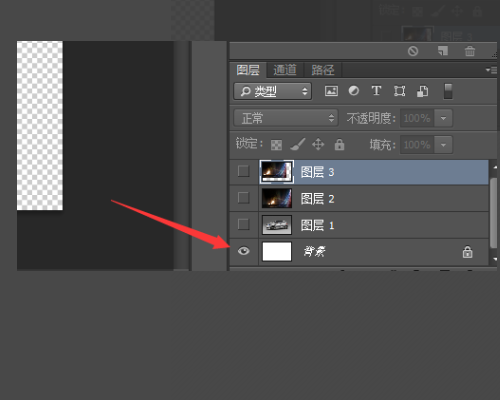The height and width of the screenshot is (400, 500).
Task: Lock transparent pixels icon
Action: point(276,145)
